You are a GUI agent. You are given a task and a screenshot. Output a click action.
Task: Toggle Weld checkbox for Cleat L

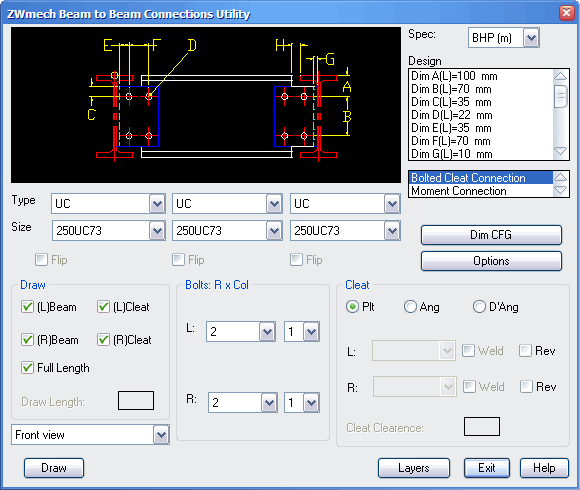[x=468, y=351]
